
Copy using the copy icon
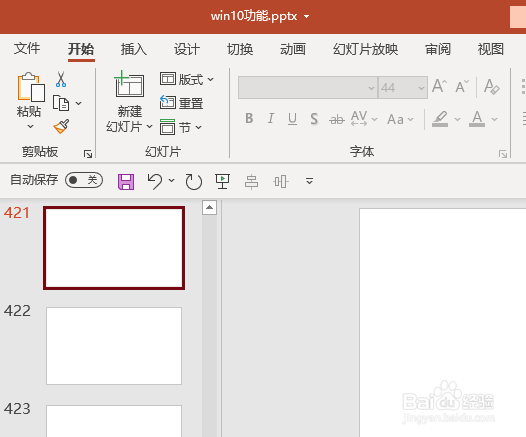click(x=61, y=103)
